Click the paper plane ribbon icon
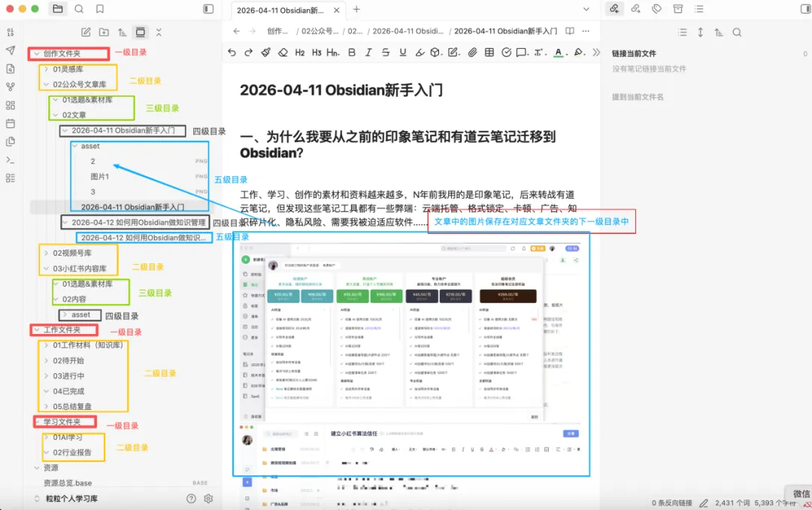The image size is (812, 510). tap(11, 50)
